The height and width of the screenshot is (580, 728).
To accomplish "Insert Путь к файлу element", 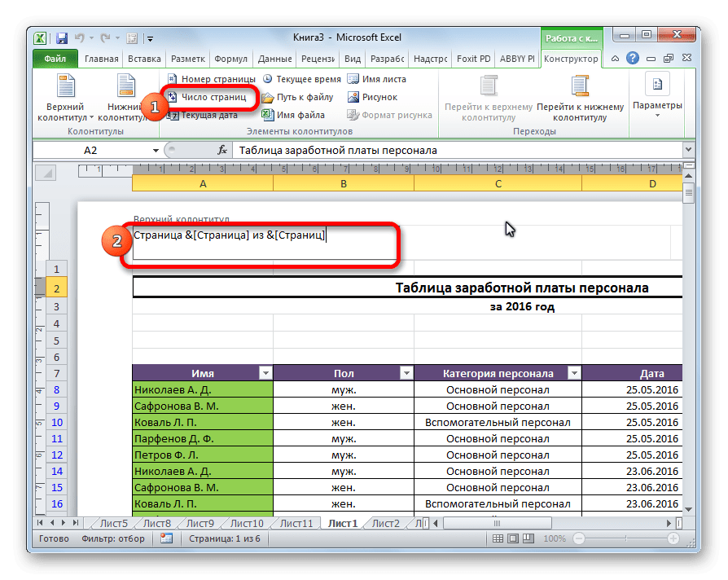I will 298,97.
